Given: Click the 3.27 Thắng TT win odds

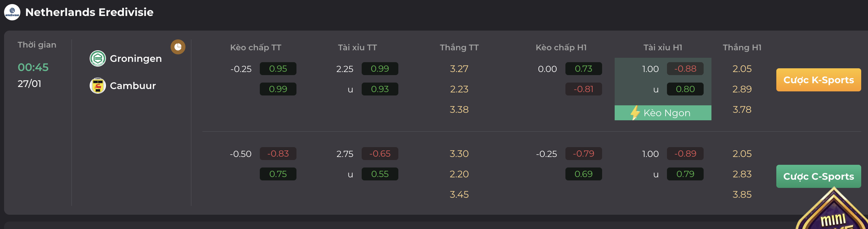Looking at the screenshot, I should 459,69.
